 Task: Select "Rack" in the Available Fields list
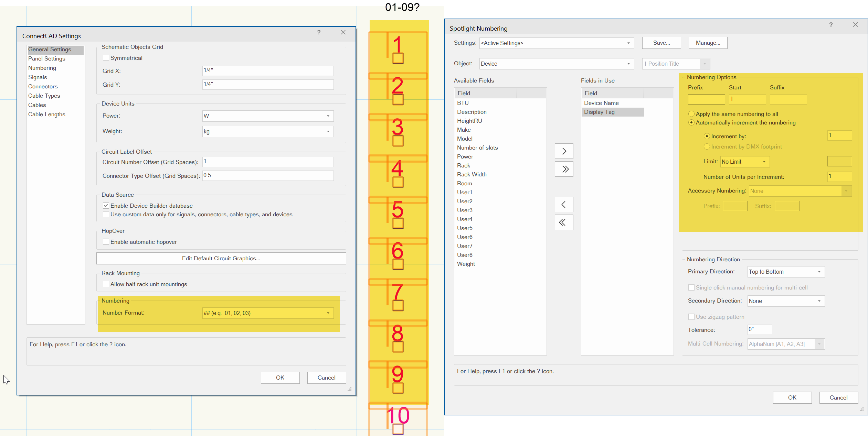(x=464, y=165)
